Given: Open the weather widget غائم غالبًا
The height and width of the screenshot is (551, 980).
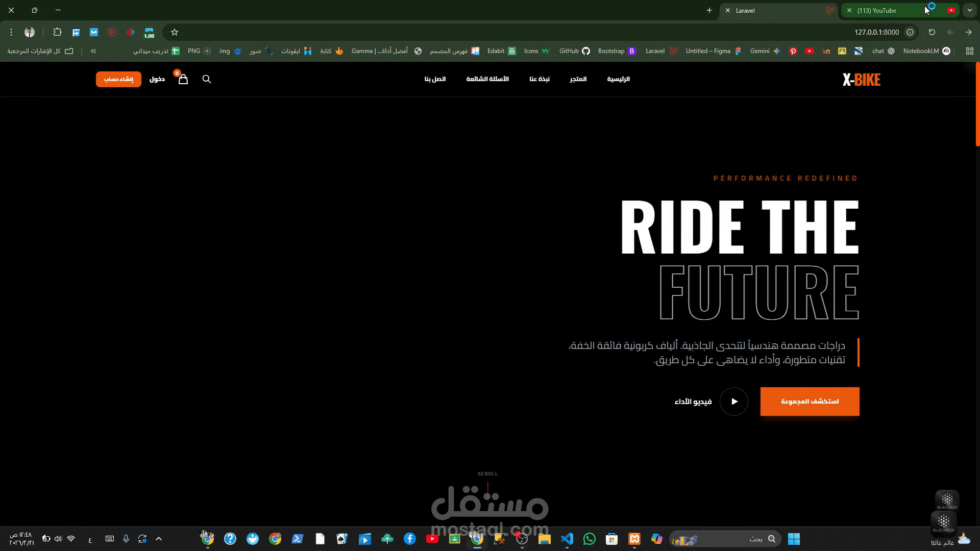Looking at the screenshot, I should pyautogui.click(x=951, y=539).
